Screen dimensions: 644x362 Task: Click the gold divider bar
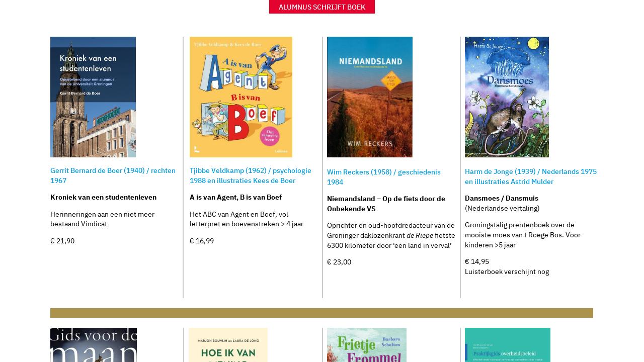pos(322,313)
